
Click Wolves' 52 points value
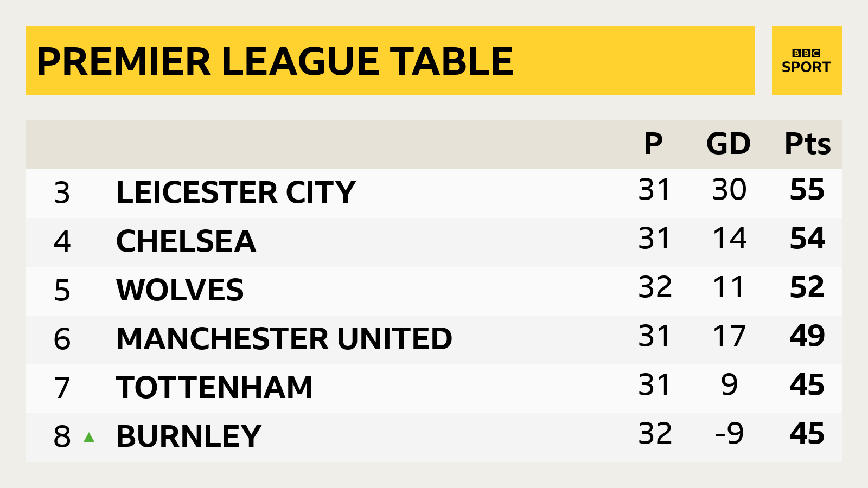[807, 287]
